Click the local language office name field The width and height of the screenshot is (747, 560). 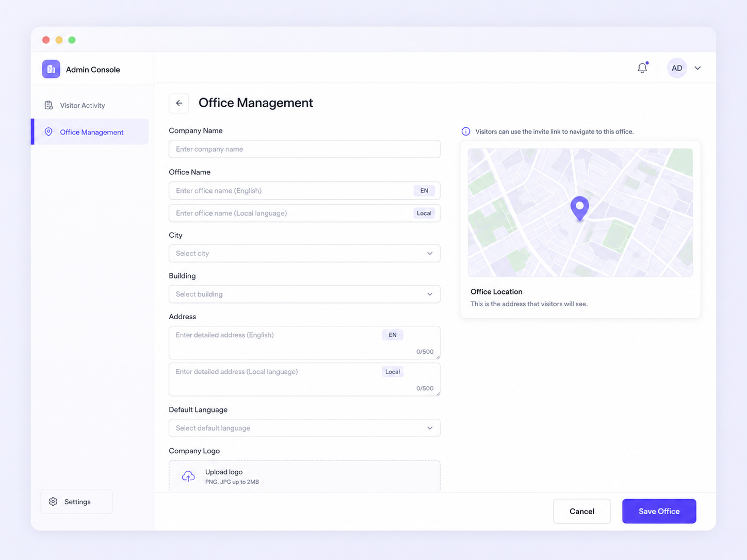coord(304,213)
